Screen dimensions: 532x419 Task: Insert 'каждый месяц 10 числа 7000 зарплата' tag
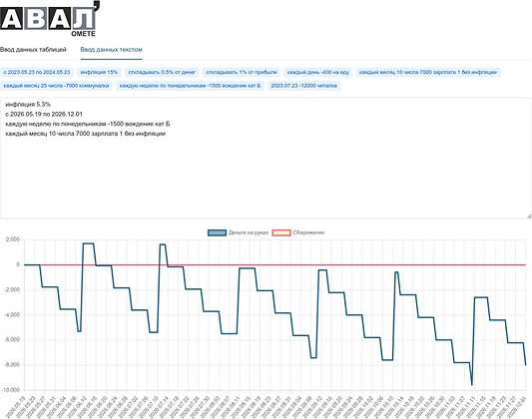pos(428,72)
